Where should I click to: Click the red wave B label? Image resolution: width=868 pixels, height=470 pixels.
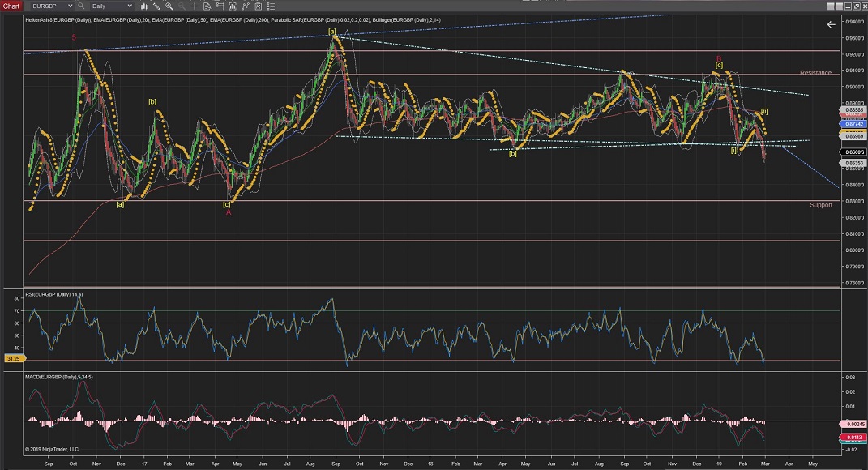point(719,58)
